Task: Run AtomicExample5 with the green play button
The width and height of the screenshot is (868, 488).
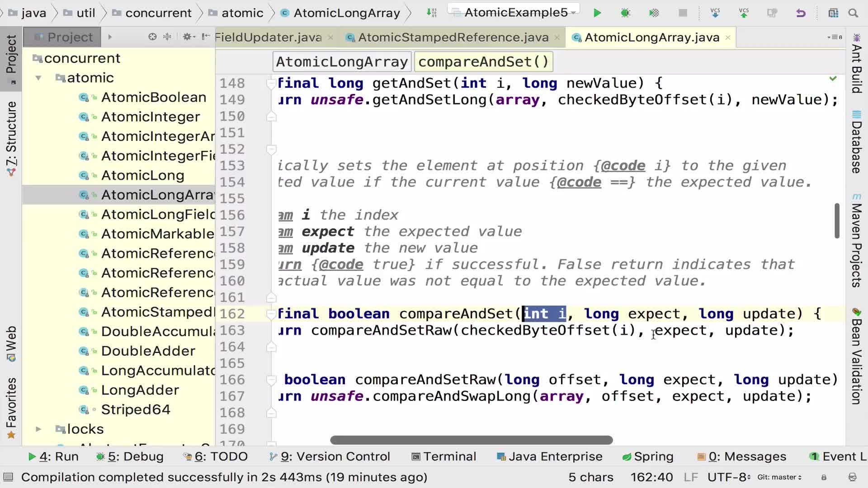Action: (597, 13)
